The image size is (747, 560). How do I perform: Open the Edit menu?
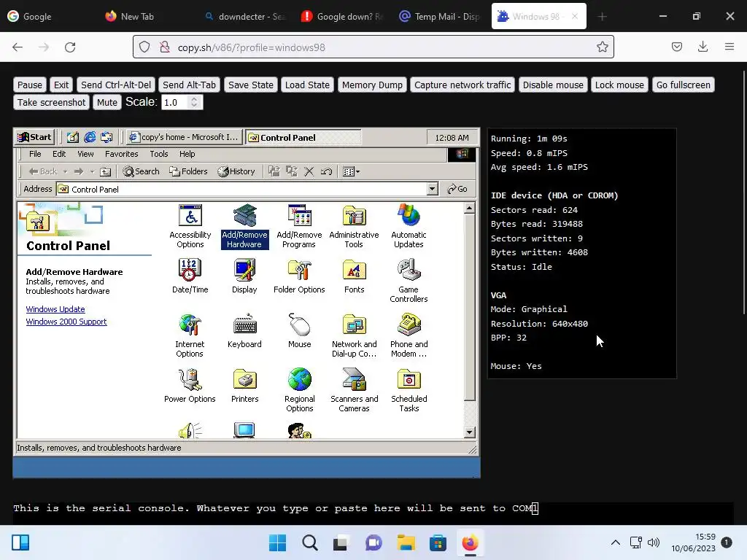click(x=59, y=154)
